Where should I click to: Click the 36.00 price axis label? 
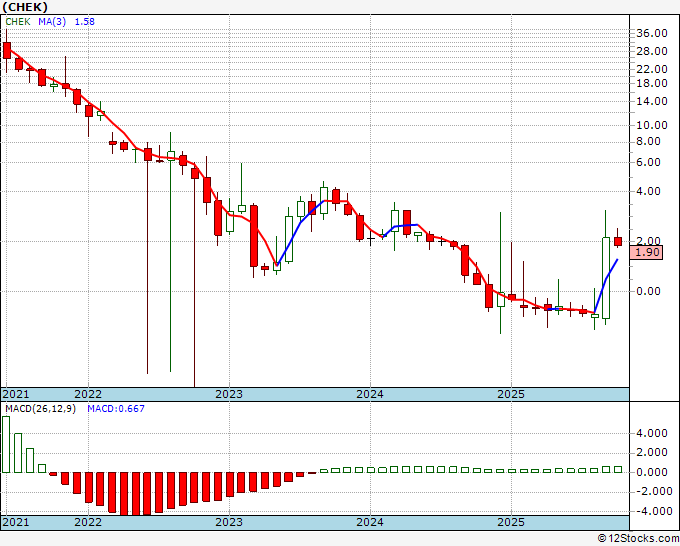click(651, 33)
